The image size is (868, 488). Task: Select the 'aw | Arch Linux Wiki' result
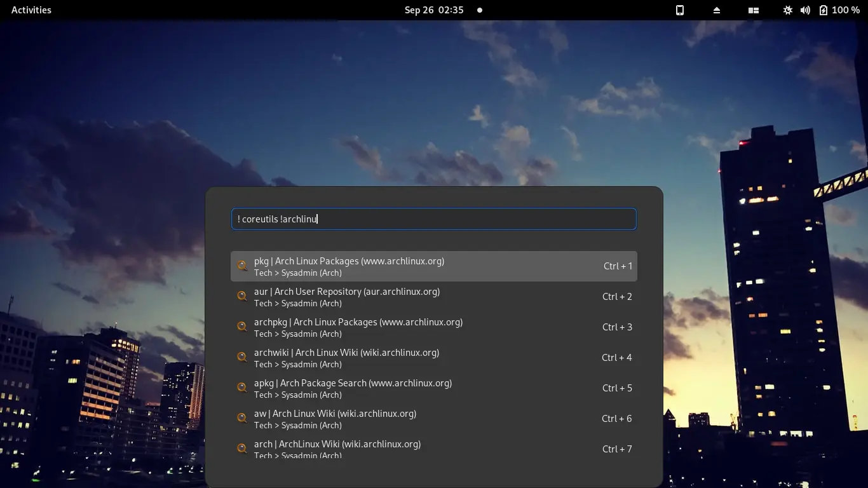tap(434, 419)
